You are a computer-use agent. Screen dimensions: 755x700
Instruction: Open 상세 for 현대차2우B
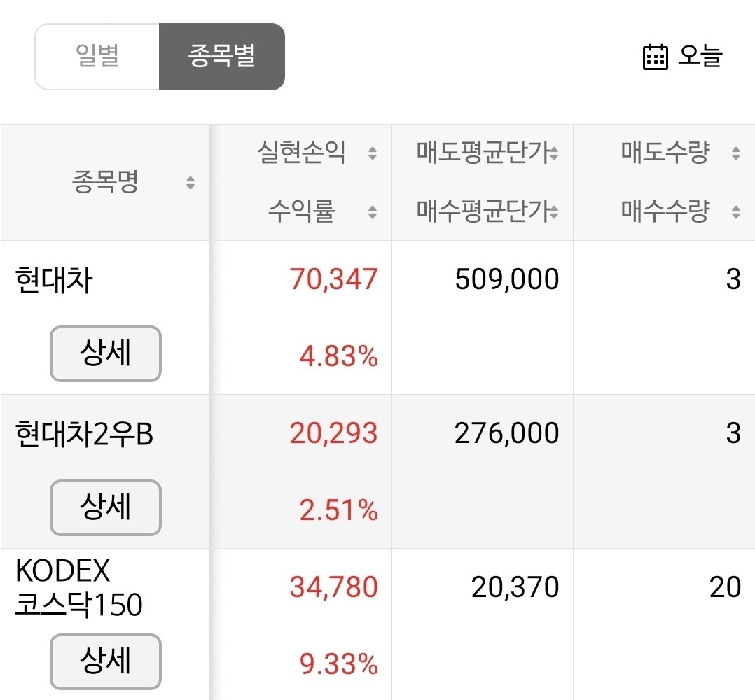(106, 507)
